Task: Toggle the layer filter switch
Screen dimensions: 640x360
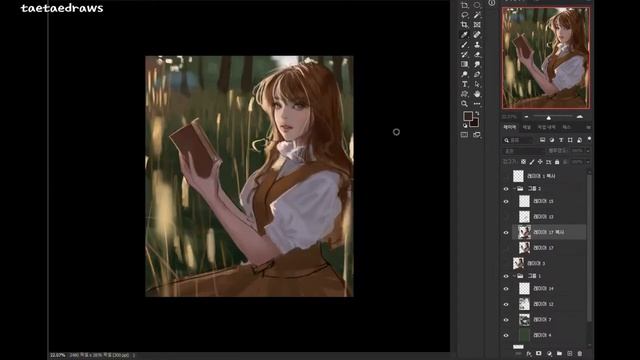Action: pos(589,140)
